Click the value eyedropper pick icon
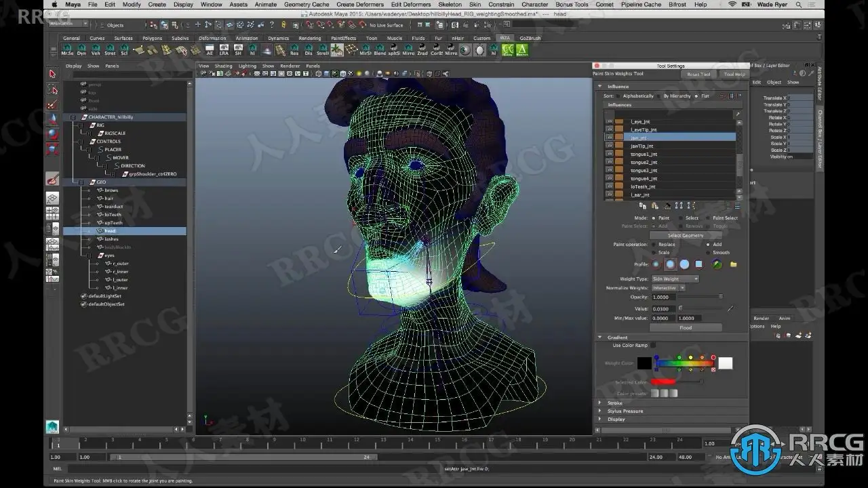The image size is (868, 488). pos(730,308)
